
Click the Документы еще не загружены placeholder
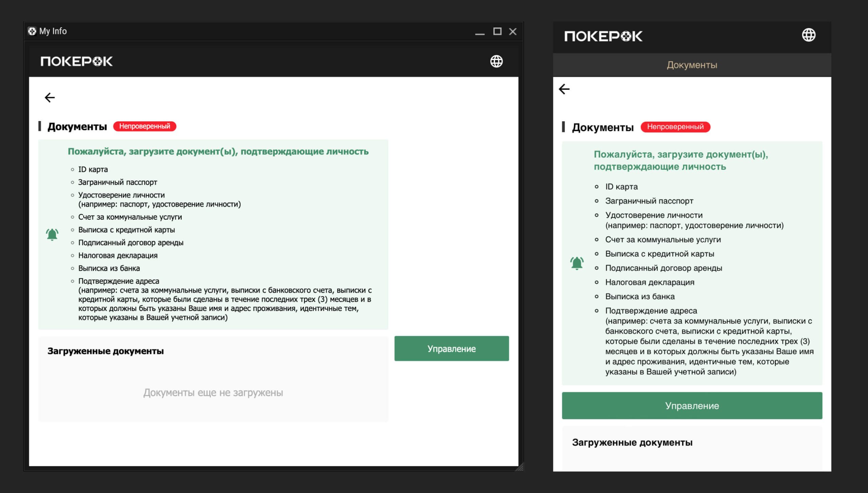click(213, 393)
